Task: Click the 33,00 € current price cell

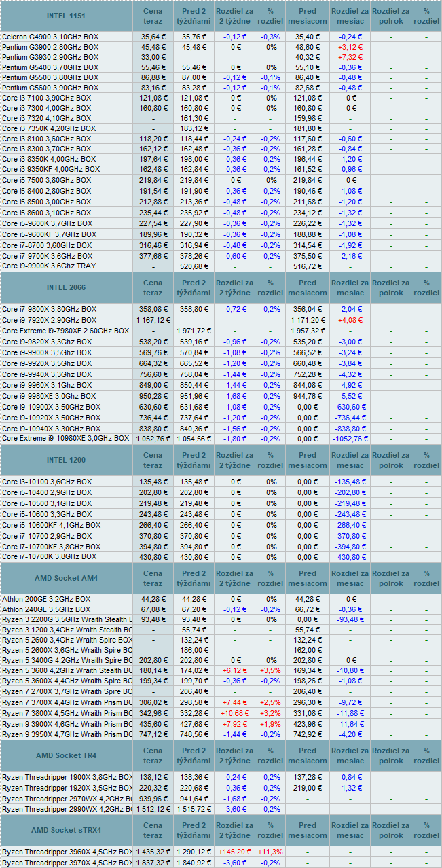Action: click(x=153, y=57)
